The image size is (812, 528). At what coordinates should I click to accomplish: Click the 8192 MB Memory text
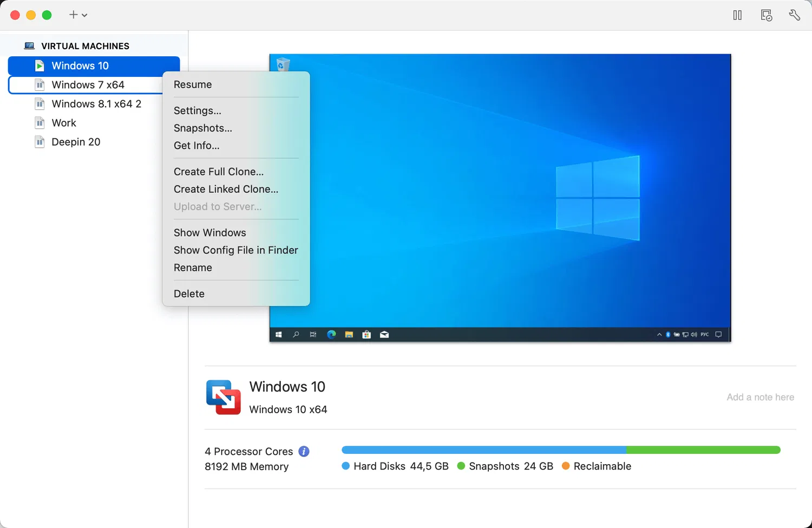(x=246, y=466)
